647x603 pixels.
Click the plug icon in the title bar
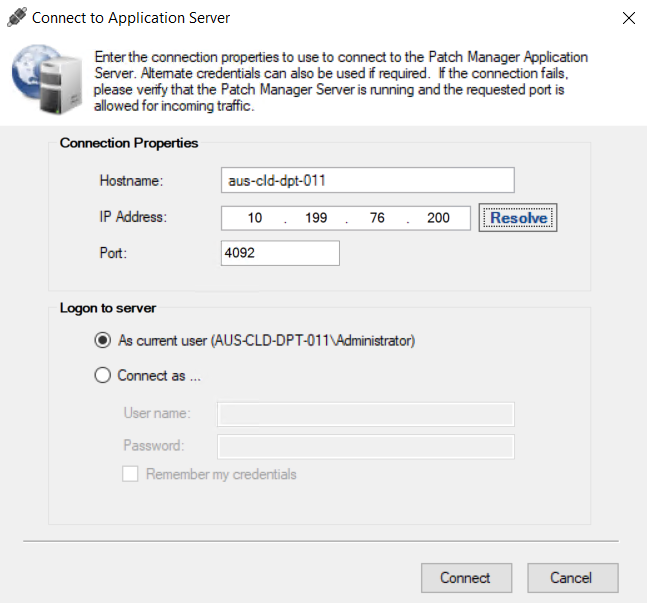(x=16, y=17)
